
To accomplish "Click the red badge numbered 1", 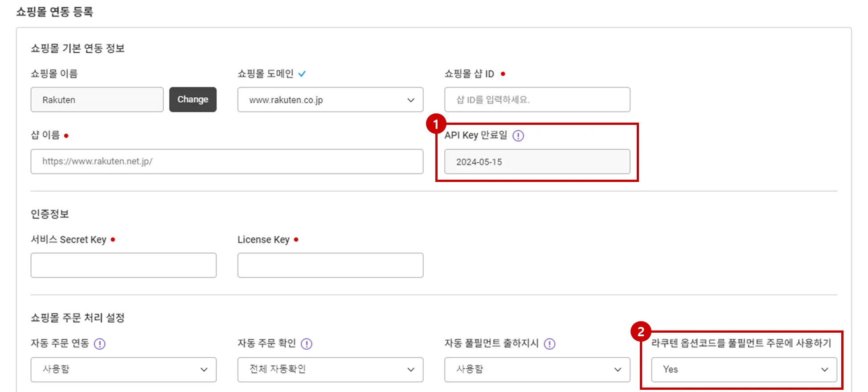I will 436,124.
